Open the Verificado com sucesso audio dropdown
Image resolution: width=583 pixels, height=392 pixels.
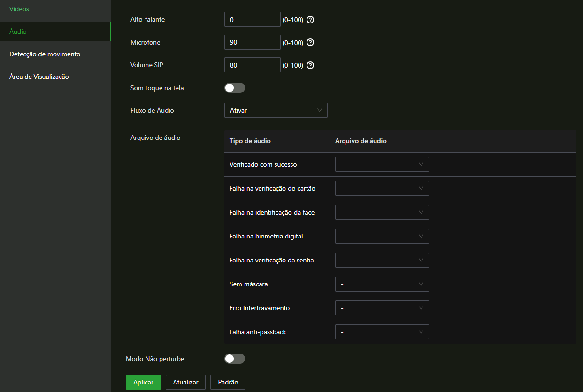(382, 164)
